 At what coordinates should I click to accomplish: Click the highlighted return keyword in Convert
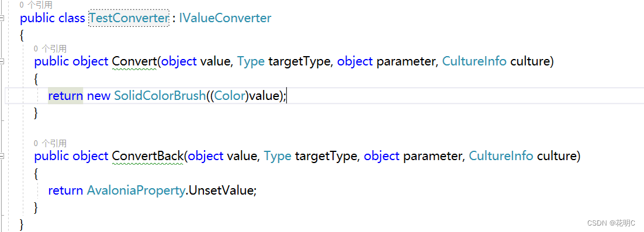click(65, 96)
